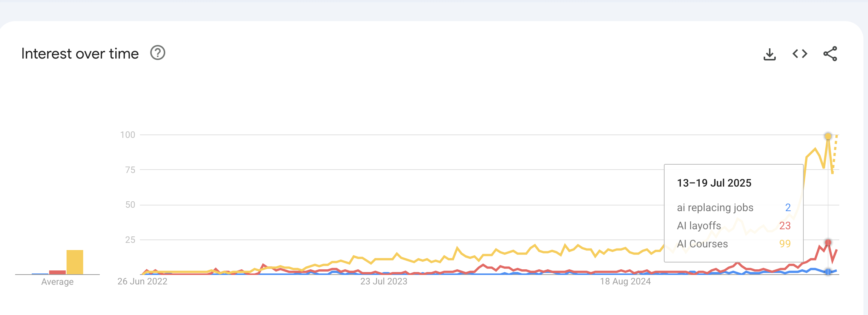Click the red AI layoffs average bar
Screen dimensions: 868x315
coord(57,272)
